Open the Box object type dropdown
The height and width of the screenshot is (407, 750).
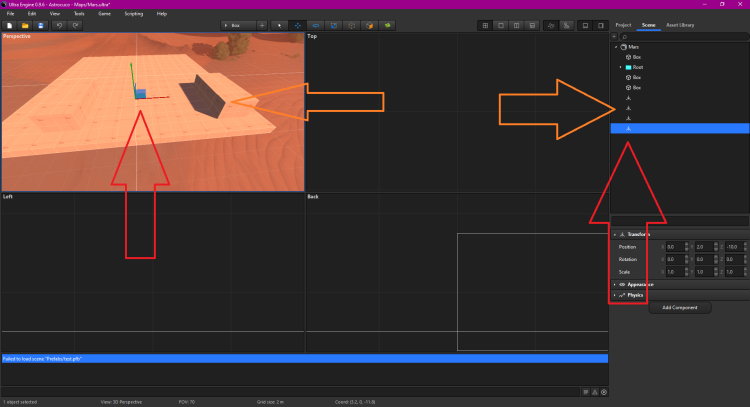click(238, 24)
